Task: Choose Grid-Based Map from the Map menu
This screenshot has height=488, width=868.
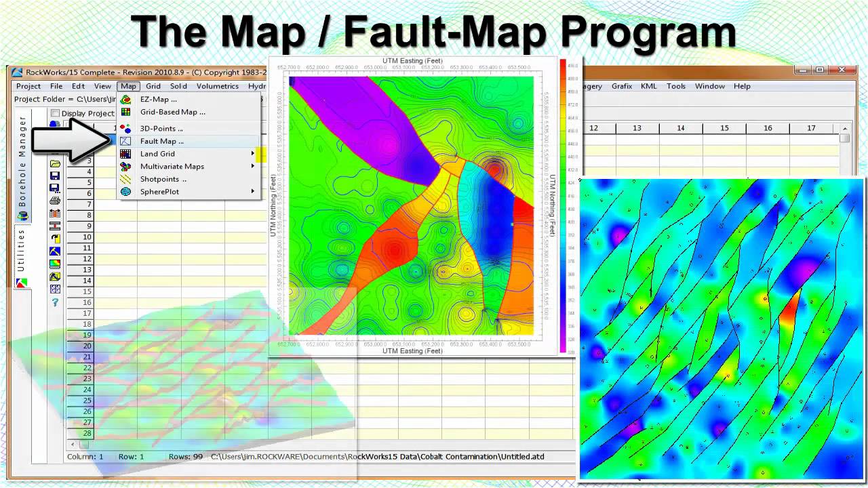Action: click(x=189, y=112)
